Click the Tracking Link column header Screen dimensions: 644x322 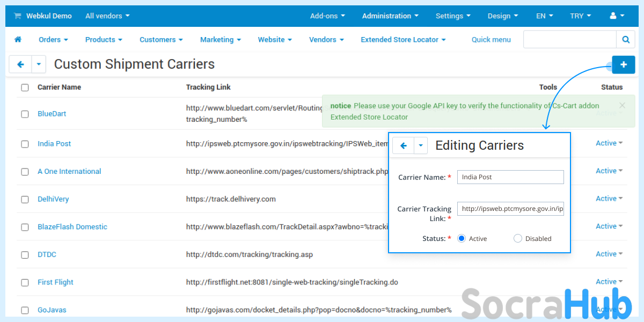(208, 87)
